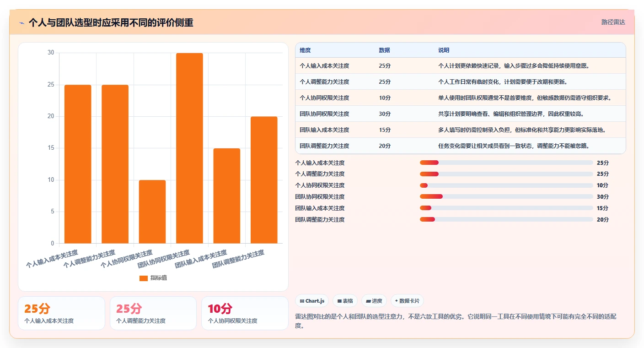Screen dimensions: 644x348
Task: Click the 维度 table column header
Action: point(305,50)
